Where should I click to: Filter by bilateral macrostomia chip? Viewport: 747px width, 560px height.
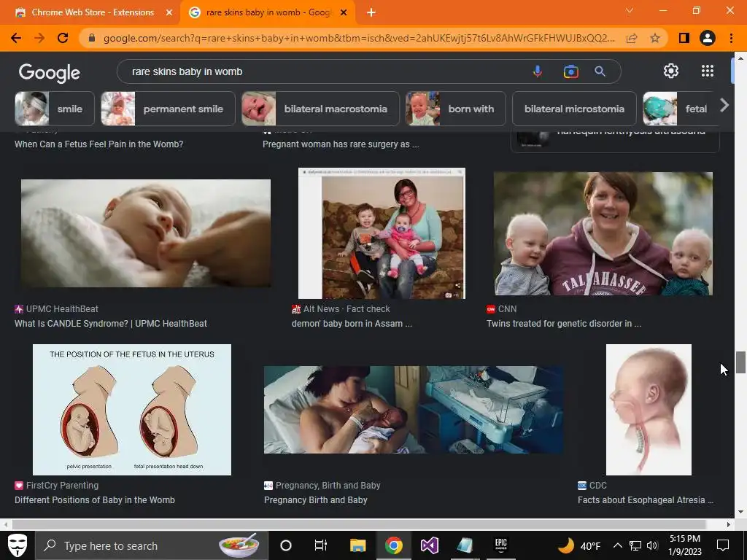pos(321,109)
